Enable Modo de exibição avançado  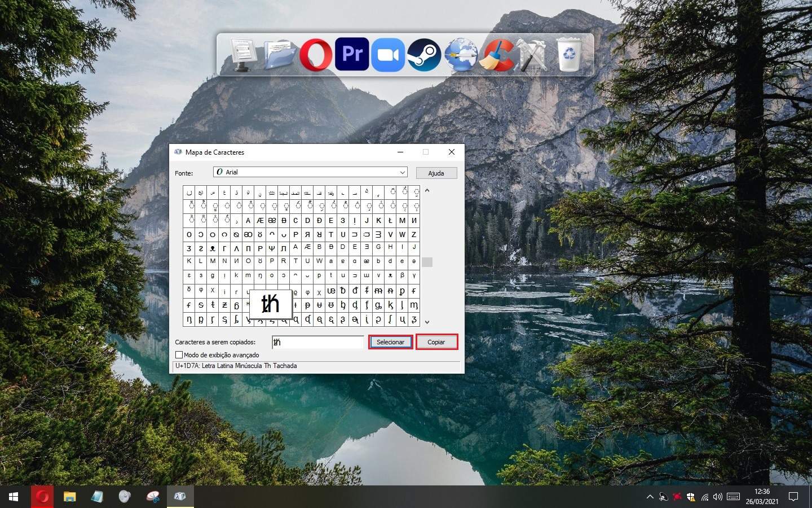pos(179,354)
